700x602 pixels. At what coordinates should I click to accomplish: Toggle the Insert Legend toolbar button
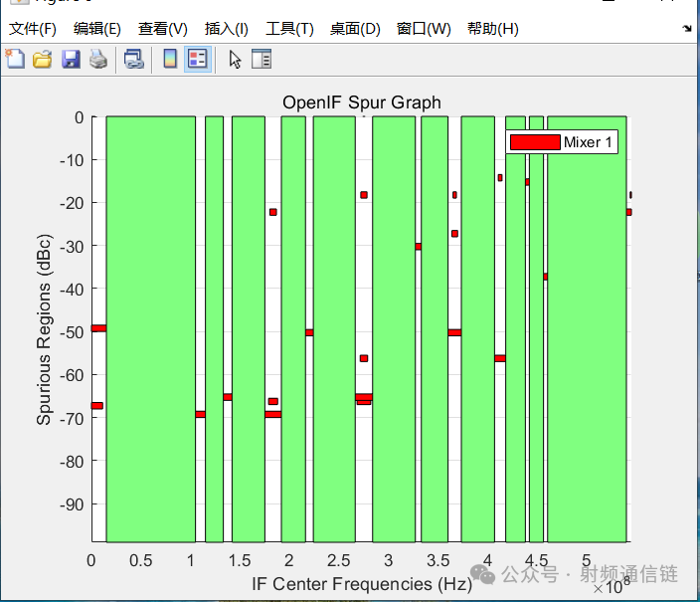click(x=198, y=59)
